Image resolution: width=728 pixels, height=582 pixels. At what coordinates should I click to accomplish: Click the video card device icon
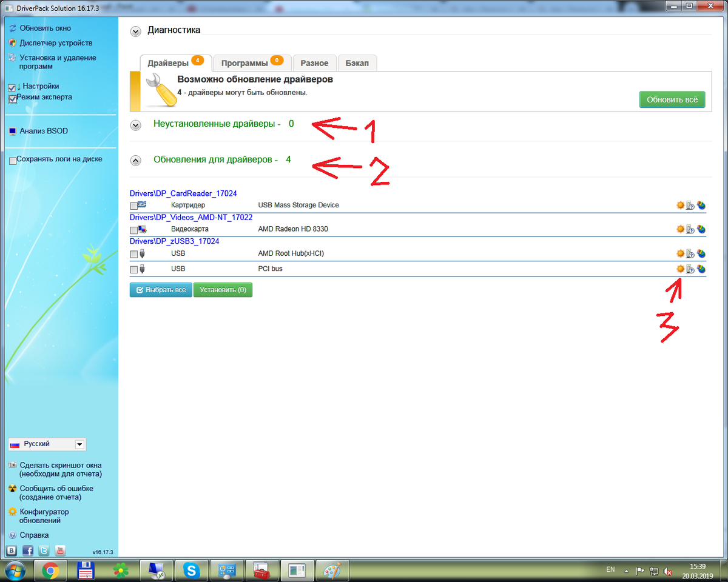pos(143,230)
